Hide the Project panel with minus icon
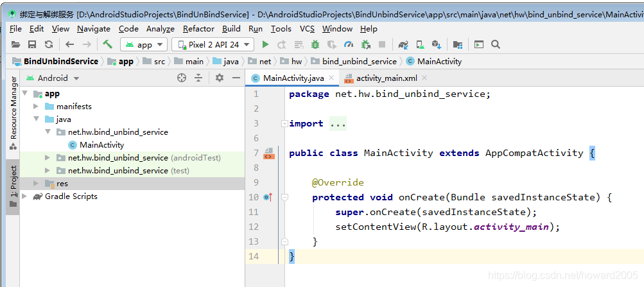The image size is (644, 287). pos(236,78)
